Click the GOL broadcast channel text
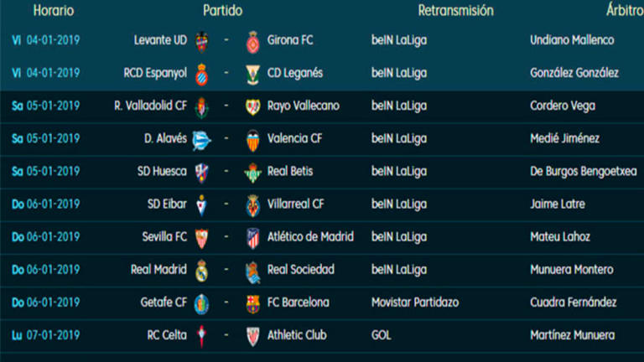The height and width of the screenshot is (362, 644). 382,335
